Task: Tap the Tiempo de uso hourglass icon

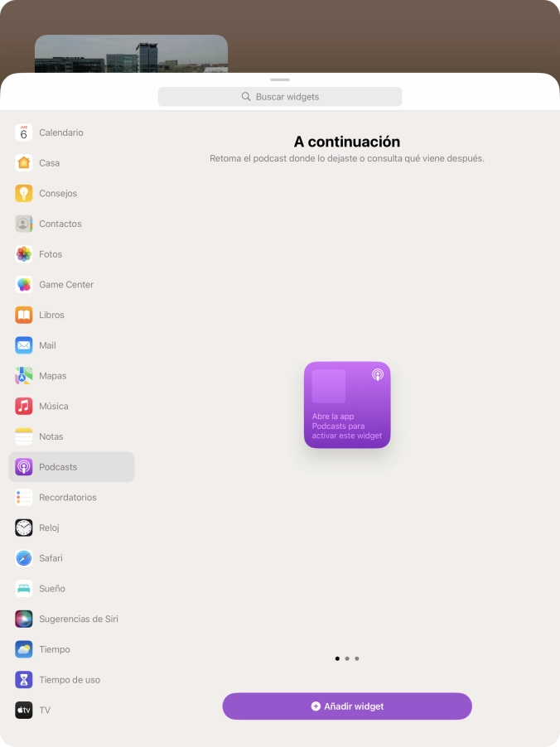Action: pyautogui.click(x=24, y=680)
